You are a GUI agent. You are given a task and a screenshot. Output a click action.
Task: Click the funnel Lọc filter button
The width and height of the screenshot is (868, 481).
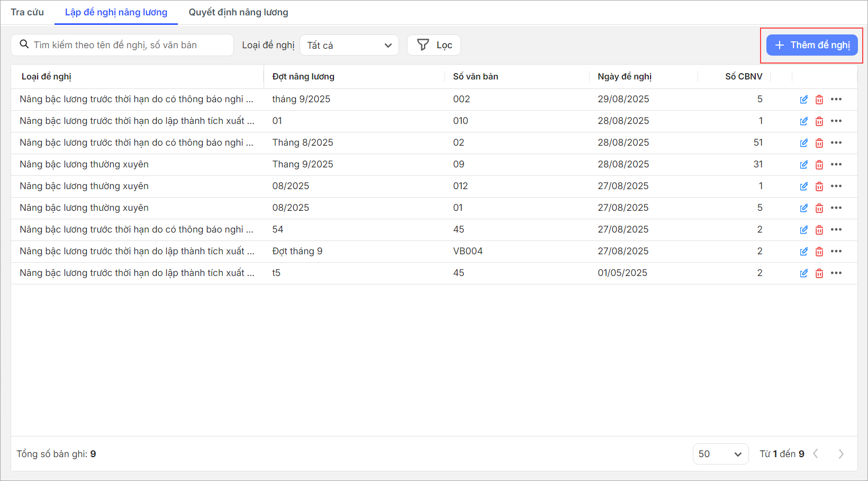(434, 45)
